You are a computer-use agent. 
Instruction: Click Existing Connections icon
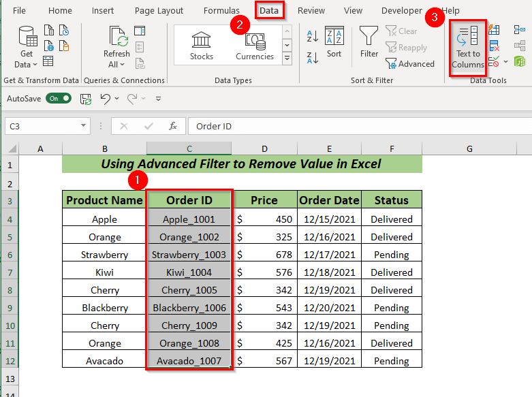(x=64, y=46)
